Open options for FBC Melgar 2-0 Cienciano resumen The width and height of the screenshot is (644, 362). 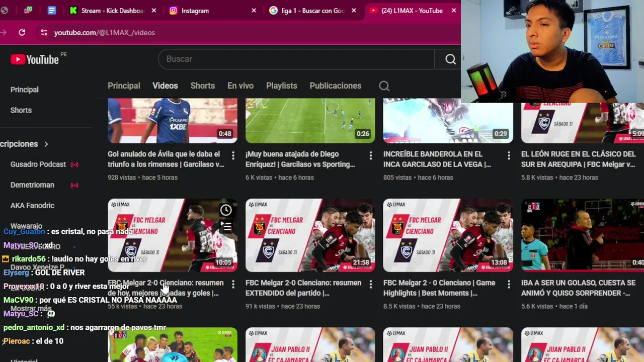[x=233, y=285]
